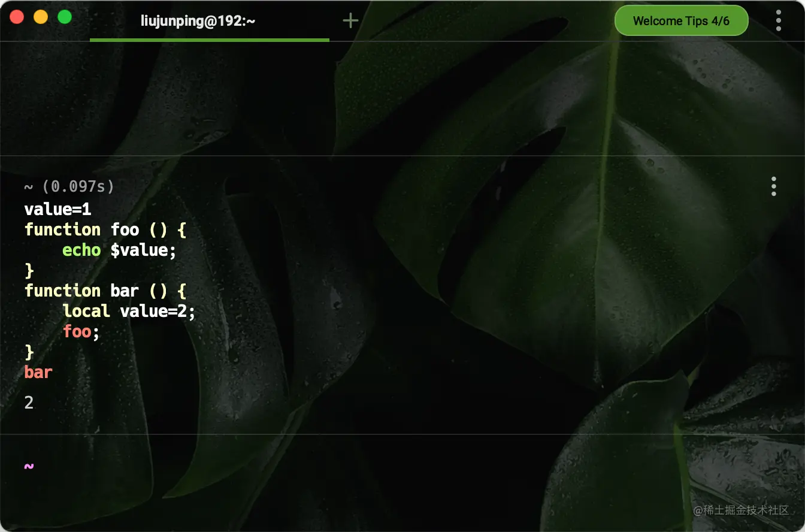Screen dimensions: 805x532
Task: Click the 'local value=2;' line
Action: 129,312
